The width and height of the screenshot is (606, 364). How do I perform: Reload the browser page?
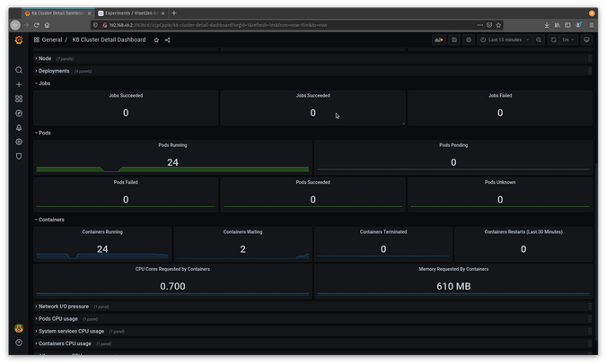pyautogui.click(x=36, y=25)
